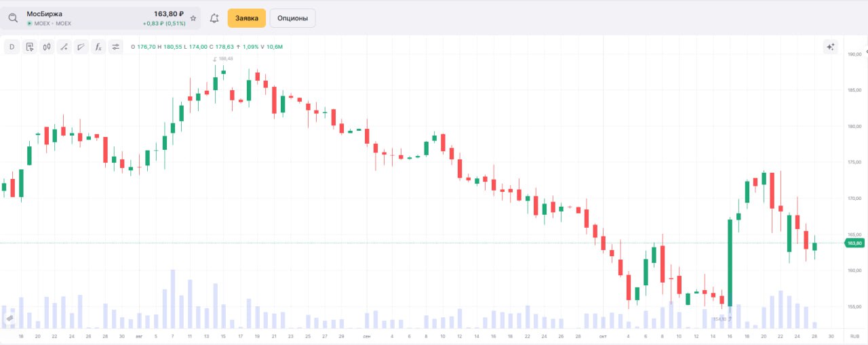Click the RUB currency label
The height and width of the screenshot is (345, 868).
click(x=854, y=336)
